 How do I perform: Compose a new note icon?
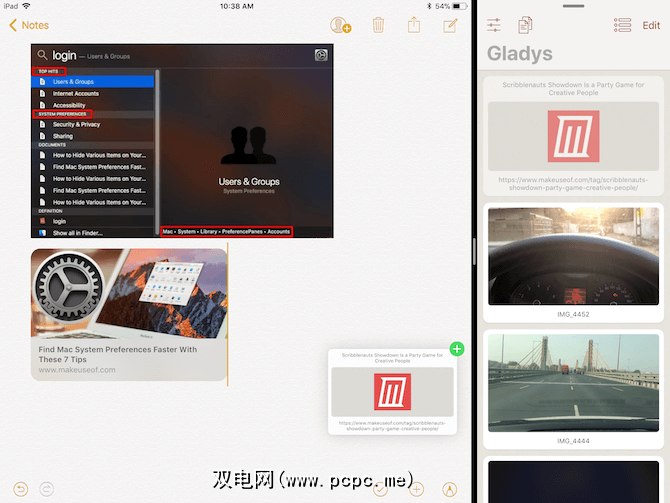(x=450, y=26)
